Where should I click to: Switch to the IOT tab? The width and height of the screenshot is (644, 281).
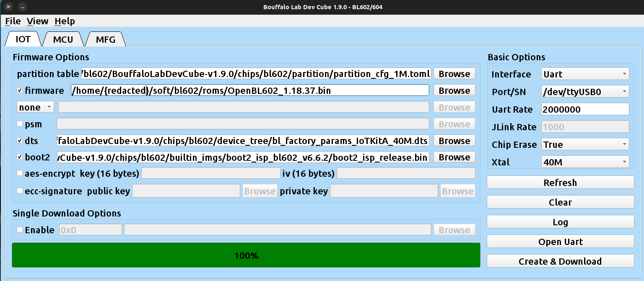(x=23, y=39)
